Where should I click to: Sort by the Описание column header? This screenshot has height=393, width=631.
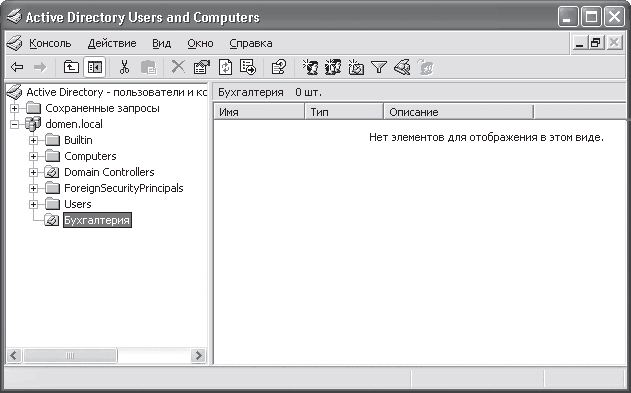pyautogui.click(x=458, y=112)
